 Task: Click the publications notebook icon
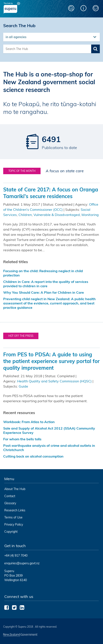click(32, 142)
